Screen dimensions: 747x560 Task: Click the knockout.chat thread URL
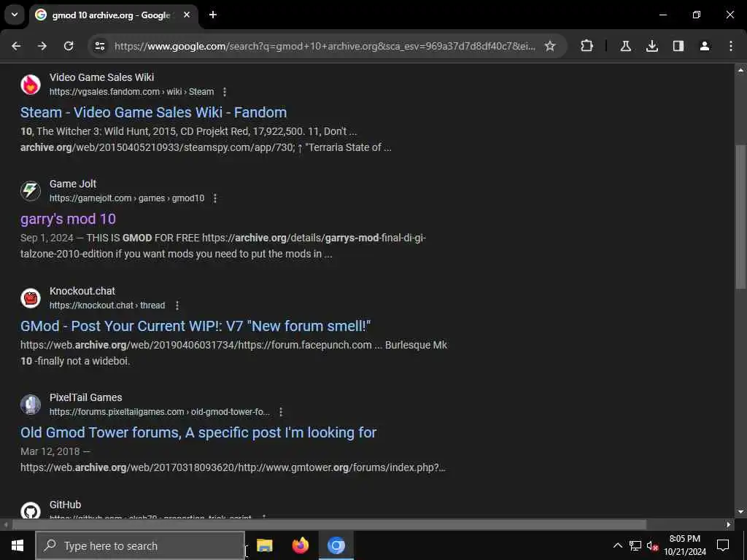pos(107,306)
